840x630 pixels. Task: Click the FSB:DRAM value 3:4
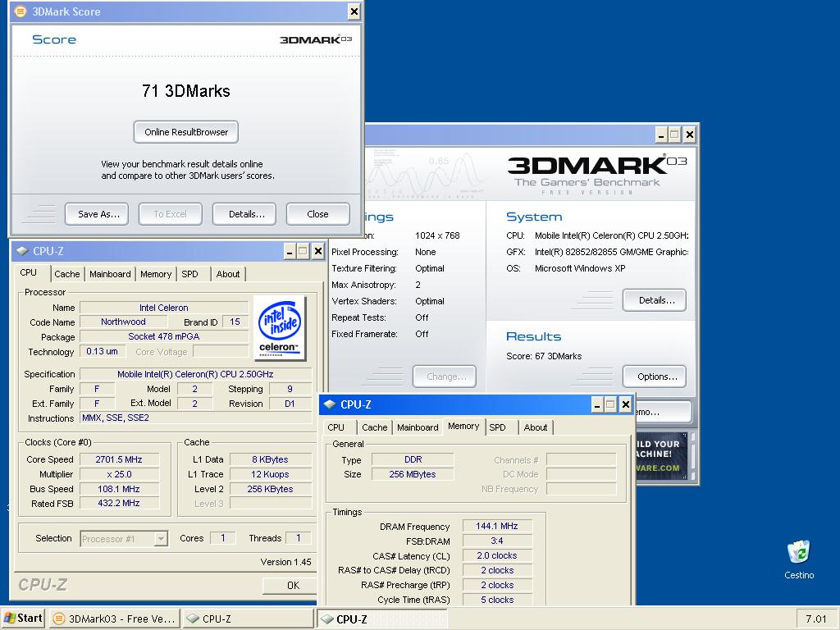[497, 541]
